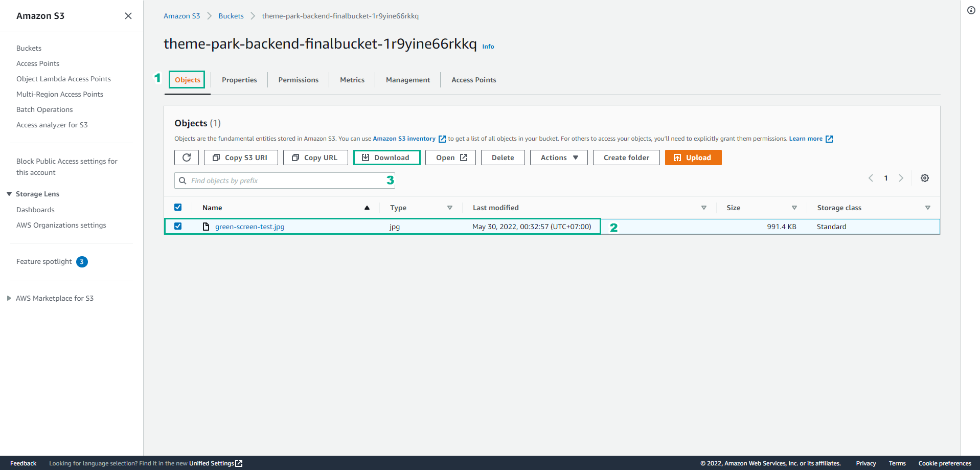Open AWS Organizations settings
This screenshot has width=980, height=470.
61,225
